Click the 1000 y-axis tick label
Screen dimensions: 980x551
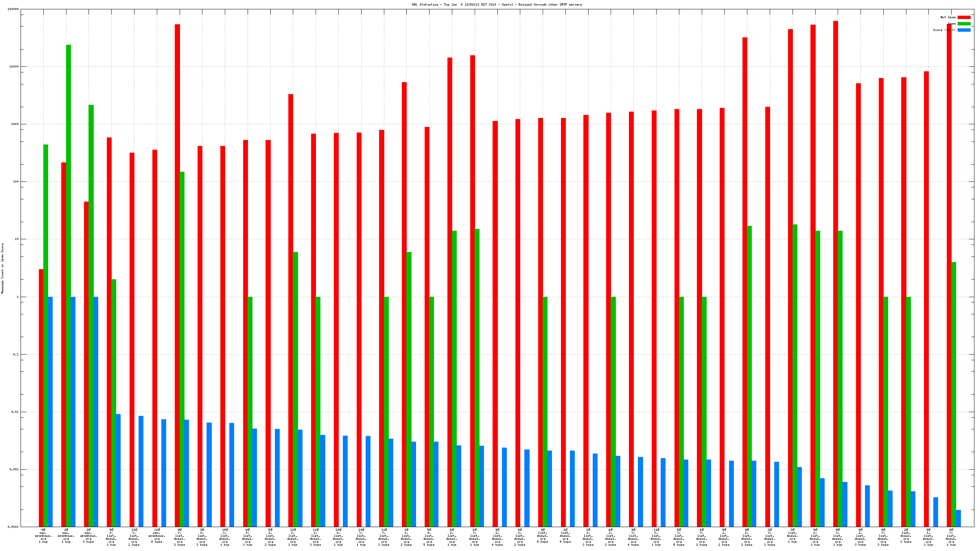(x=15, y=124)
